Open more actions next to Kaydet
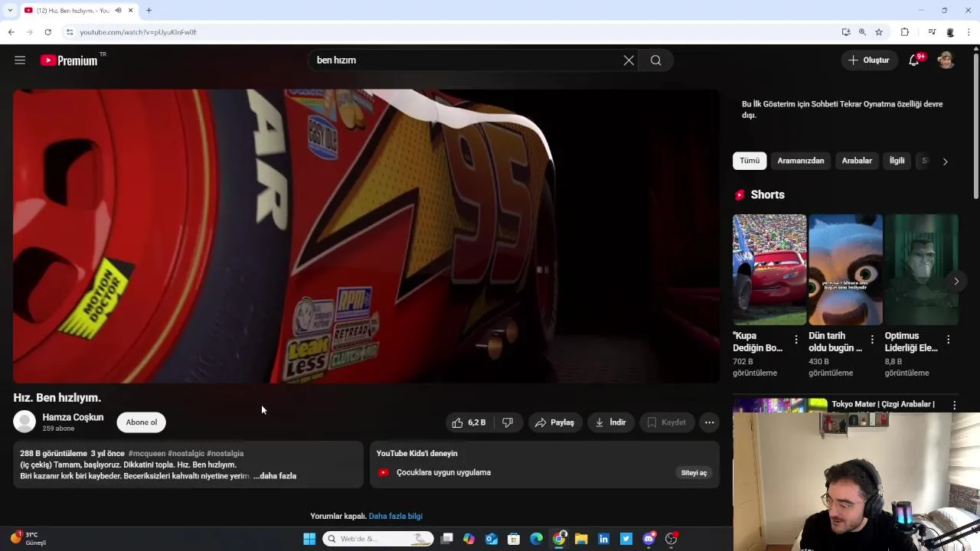 (x=710, y=422)
